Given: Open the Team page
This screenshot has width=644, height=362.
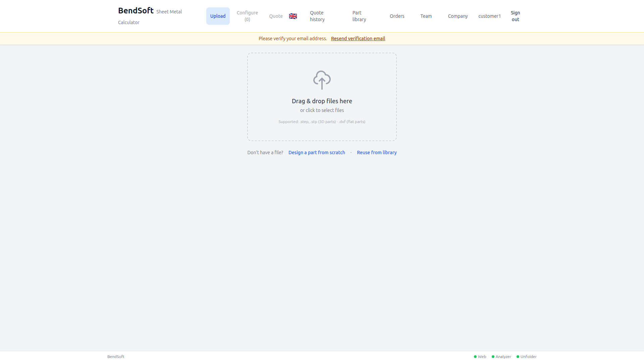Looking at the screenshot, I should point(426,16).
